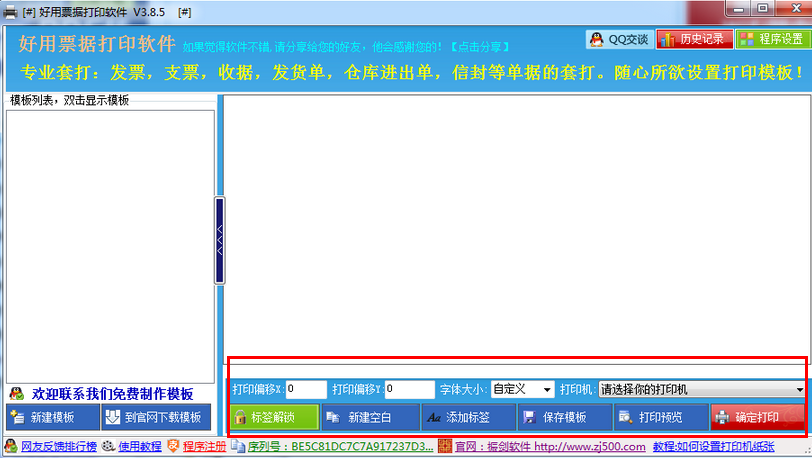Image resolution: width=812 pixels, height=458 pixels.
Task: Click the penguin icon beside 欢迎联系我们免费制作模板
Action: [x=17, y=393]
